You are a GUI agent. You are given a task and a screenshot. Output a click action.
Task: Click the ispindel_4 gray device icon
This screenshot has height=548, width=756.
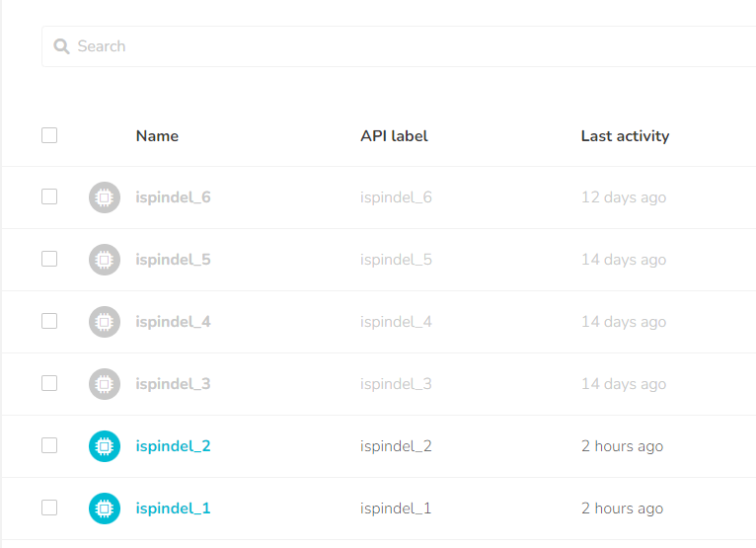[105, 322]
